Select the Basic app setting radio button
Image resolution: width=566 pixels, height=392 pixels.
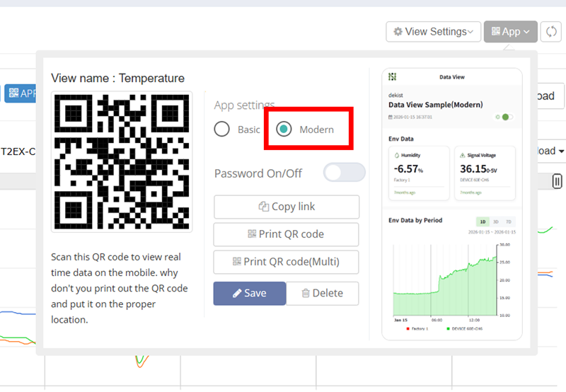coord(222,129)
